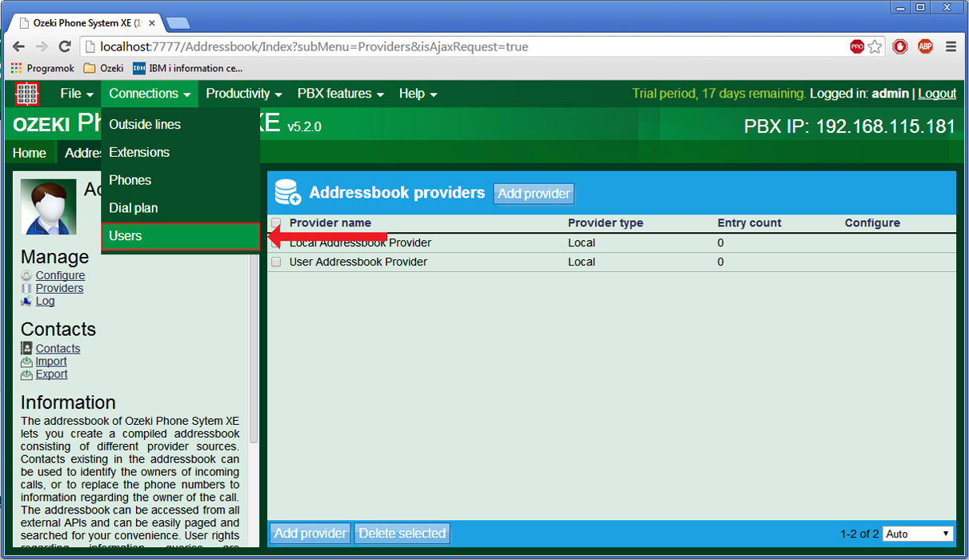
Task: Click the Provider type column header
Action: [x=606, y=223]
